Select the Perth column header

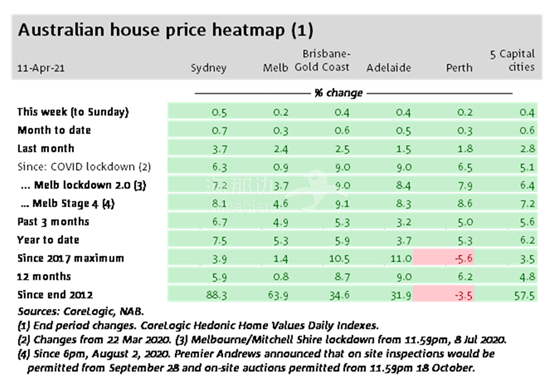tap(459, 68)
